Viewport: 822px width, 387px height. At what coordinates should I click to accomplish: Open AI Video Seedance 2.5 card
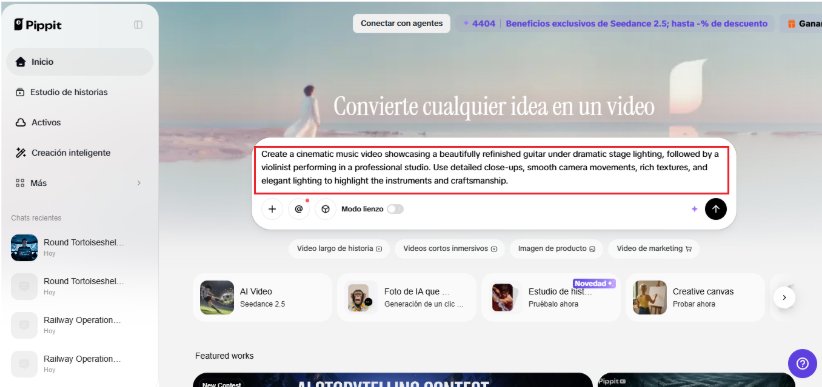coord(263,297)
